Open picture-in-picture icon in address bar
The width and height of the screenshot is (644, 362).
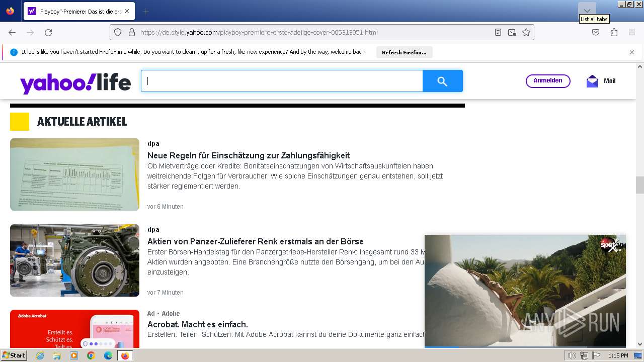click(x=512, y=32)
